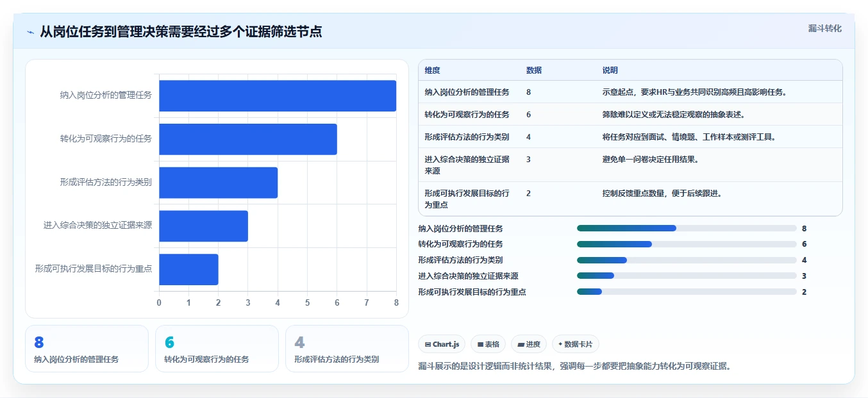868x398 pixels.
Task: Click the chart bar for 进入综合决策的独立证据来源
Action: 203,226
